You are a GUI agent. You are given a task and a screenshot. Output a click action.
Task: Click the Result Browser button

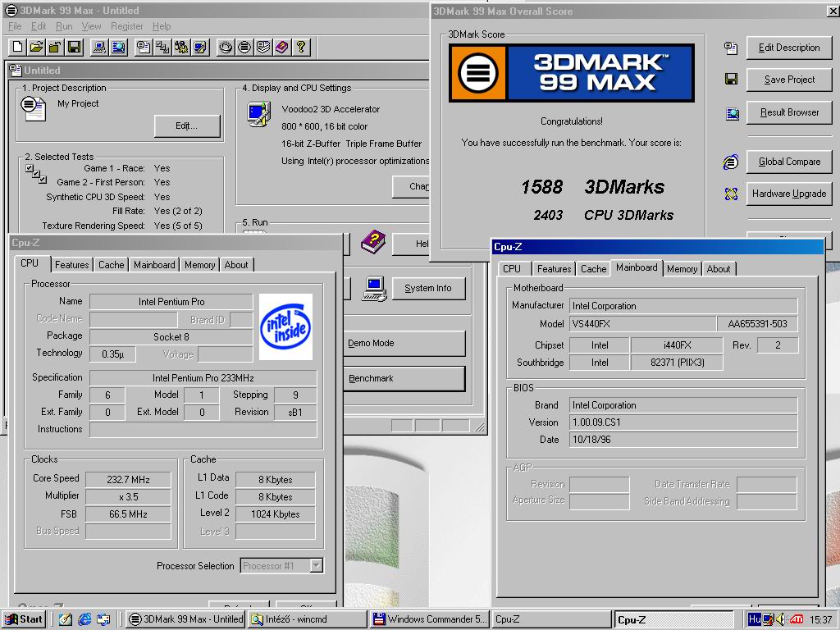(x=789, y=112)
